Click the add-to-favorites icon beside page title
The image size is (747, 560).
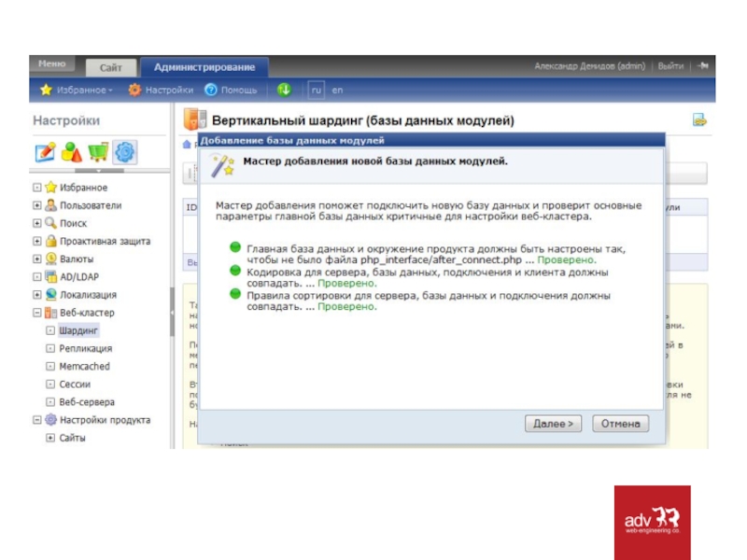coord(699,120)
